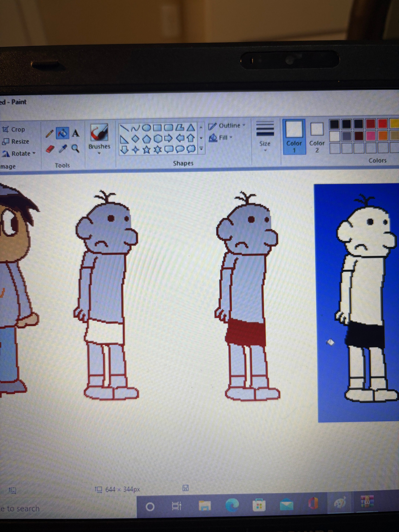399x532 pixels.
Task: Open the Size line thickness dropdown
Action: (x=265, y=137)
